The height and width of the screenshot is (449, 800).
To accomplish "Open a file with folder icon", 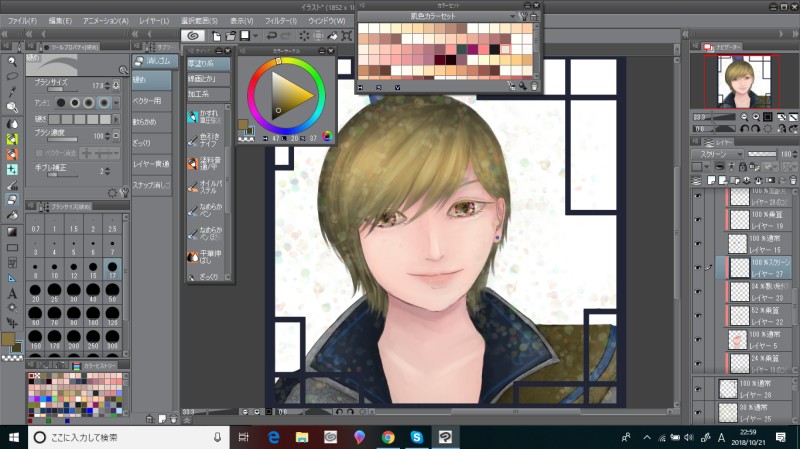I will coord(231,36).
